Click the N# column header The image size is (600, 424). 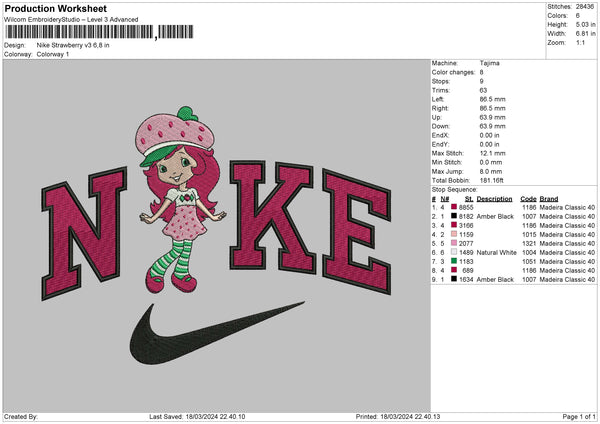445,199
